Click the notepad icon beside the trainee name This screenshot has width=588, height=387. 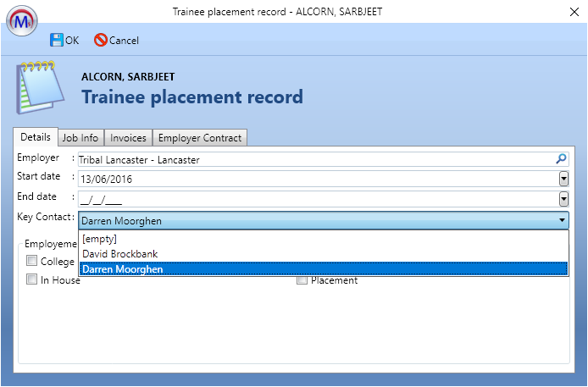pyautogui.click(x=38, y=87)
